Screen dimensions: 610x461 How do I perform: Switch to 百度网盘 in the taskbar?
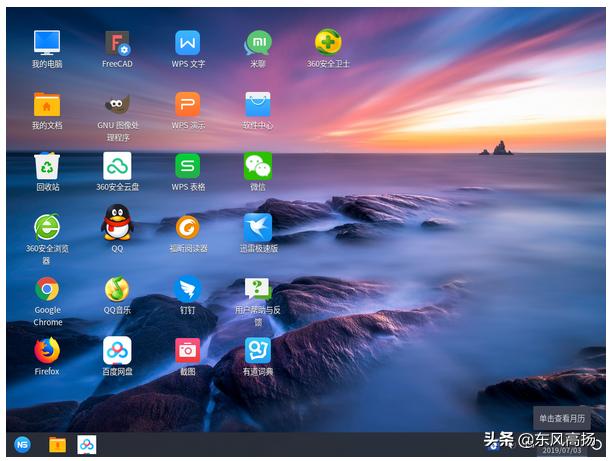tap(86, 445)
